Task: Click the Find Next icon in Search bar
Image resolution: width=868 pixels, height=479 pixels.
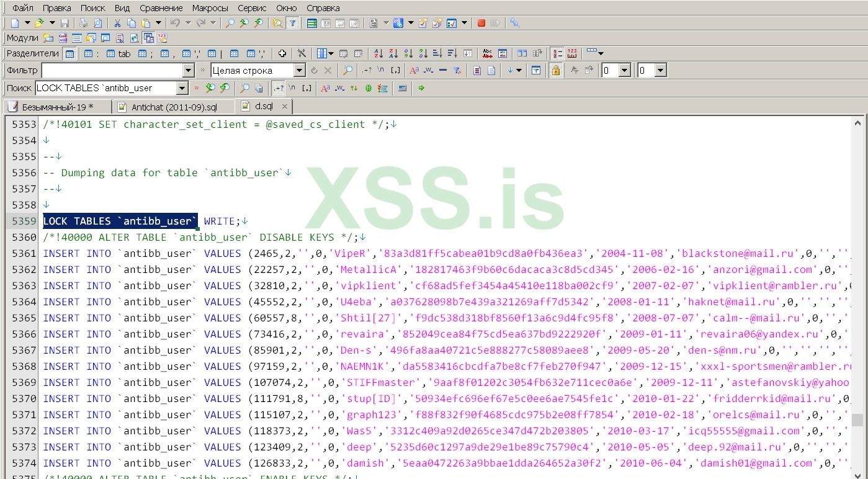Action: 225,88
